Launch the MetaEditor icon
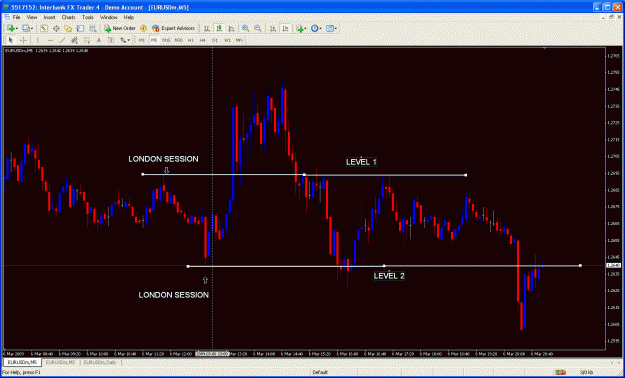625x378 pixels. click(x=143, y=28)
